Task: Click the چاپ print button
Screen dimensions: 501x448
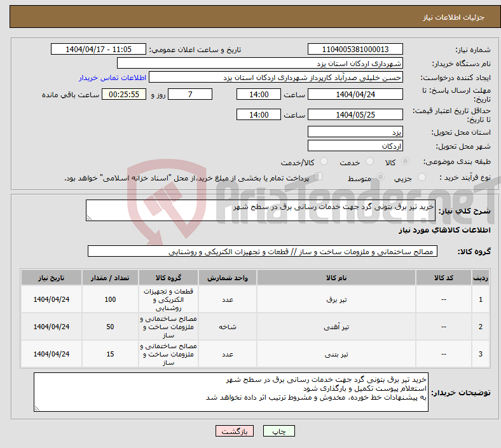Action: [278, 431]
